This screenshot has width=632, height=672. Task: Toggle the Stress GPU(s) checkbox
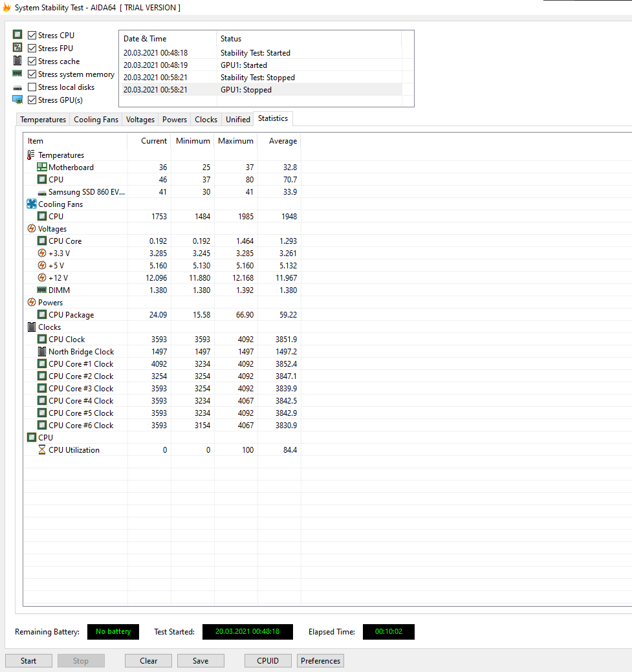(x=32, y=100)
